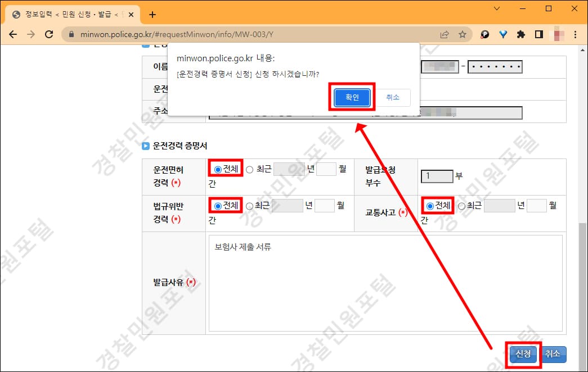Confirm dialog with 확인 button
The image size is (588, 372).
point(352,97)
